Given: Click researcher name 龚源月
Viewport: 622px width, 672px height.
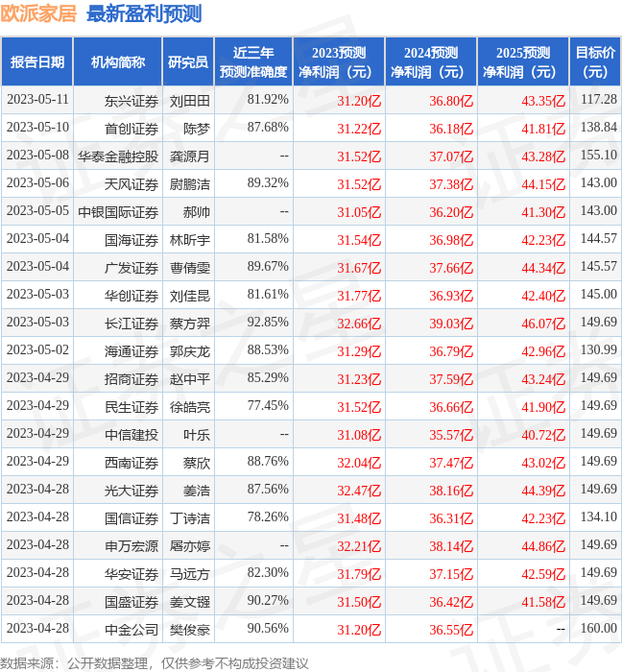Looking at the screenshot, I should [190, 156].
